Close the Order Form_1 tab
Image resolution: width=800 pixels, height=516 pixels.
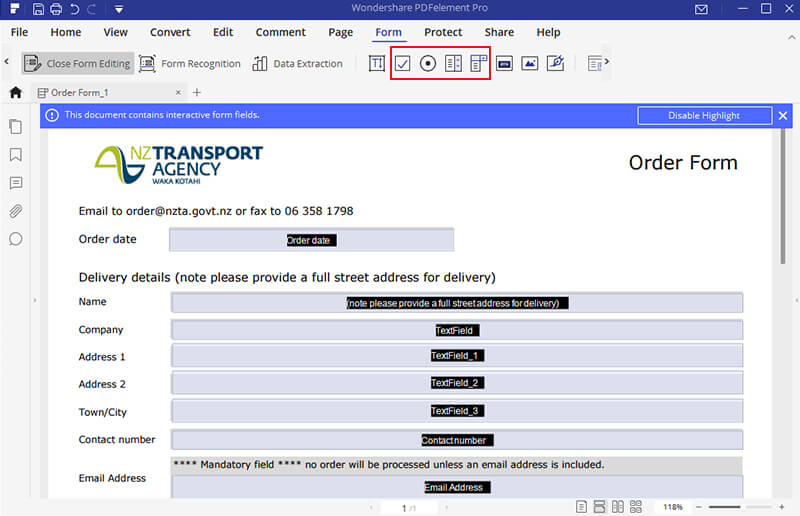pyautogui.click(x=178, y=92)
